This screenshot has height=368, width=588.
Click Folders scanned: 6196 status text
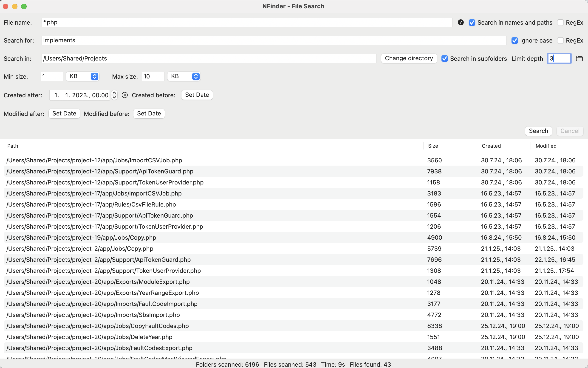tap(227, 364)
